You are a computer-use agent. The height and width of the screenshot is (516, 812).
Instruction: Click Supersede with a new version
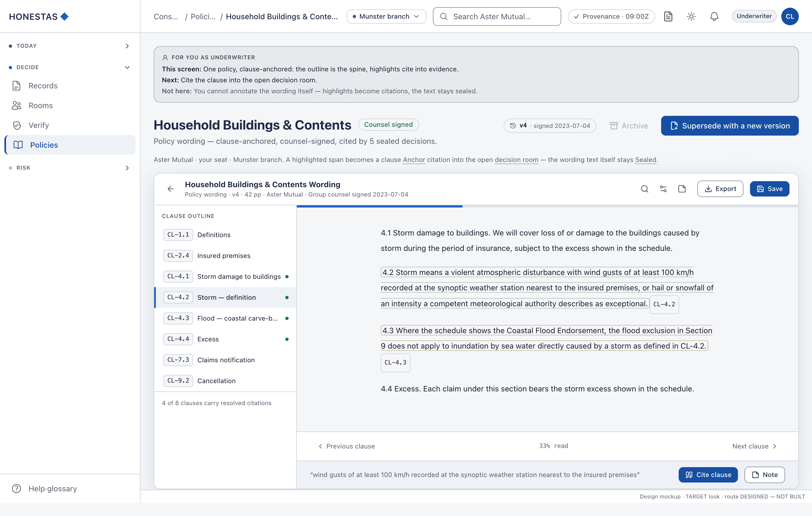[x=730, y=125]
